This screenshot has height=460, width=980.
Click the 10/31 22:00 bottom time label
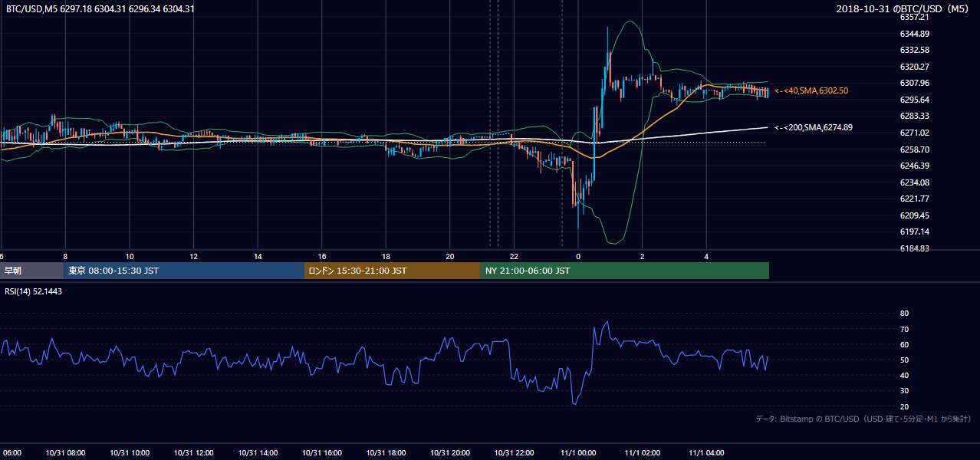pyautogui.click(x=515, y=453)
